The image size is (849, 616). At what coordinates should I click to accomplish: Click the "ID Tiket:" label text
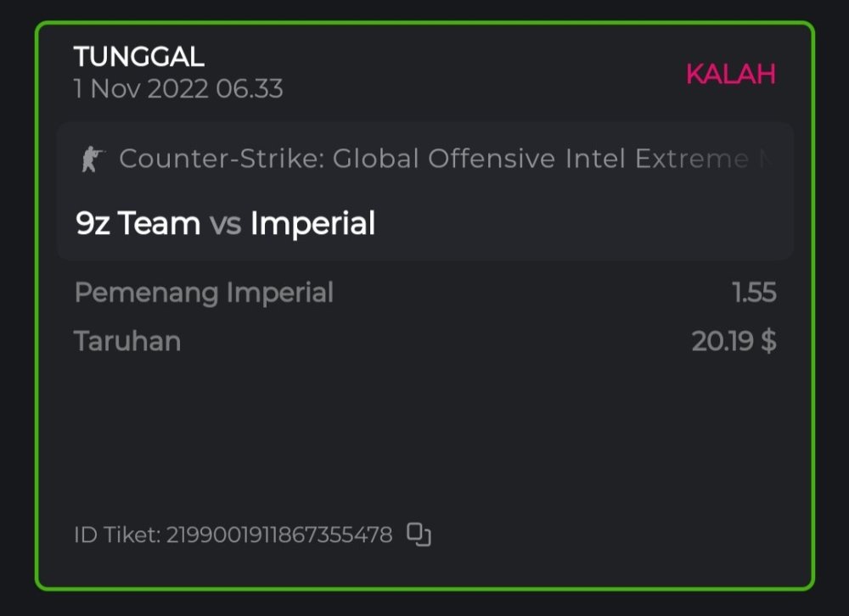coord(117,535)
